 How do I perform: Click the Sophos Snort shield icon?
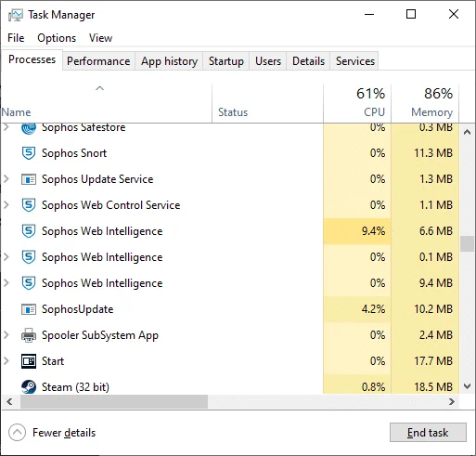click(x=29, y=153)
